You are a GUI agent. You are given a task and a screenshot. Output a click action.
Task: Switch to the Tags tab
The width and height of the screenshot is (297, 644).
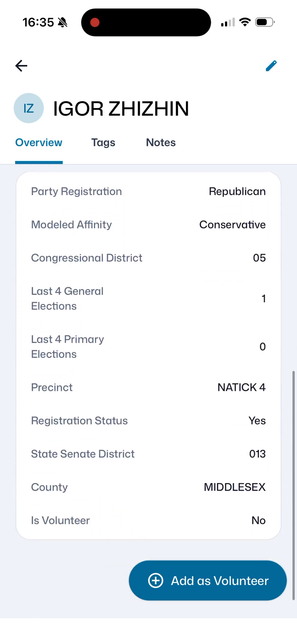103,143
